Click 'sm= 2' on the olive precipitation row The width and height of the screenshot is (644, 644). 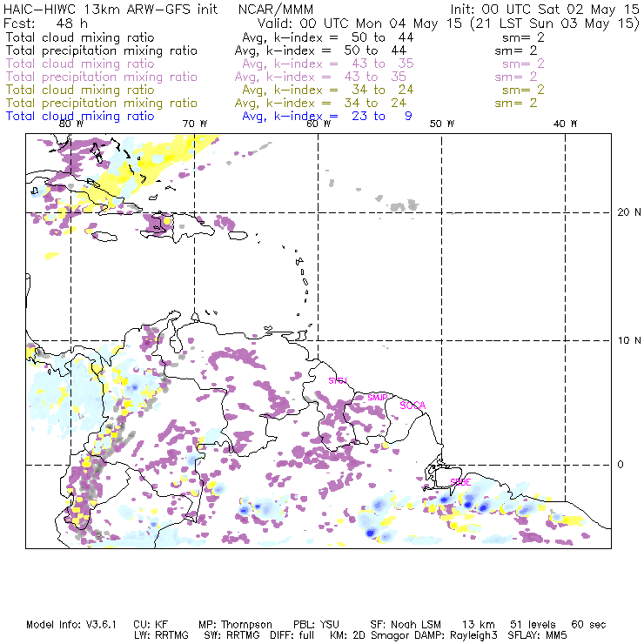point(516,103)
